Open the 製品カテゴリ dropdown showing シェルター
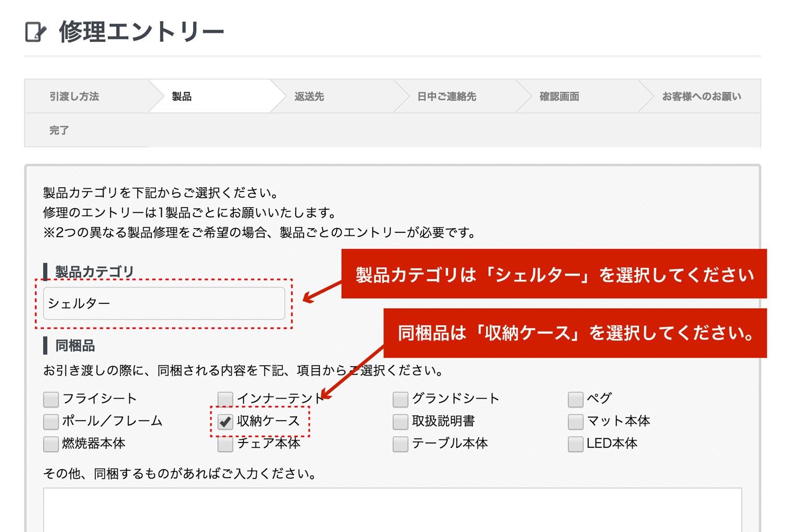This screenshot has width=785, height=532. (x=164, y=303)
